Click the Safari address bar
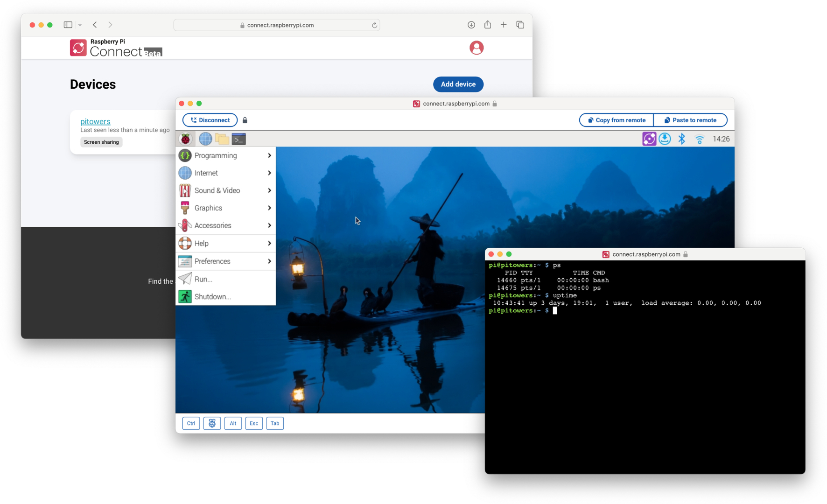Image resolution: width=827 pixels, height=504 pixels. point(280,25)
